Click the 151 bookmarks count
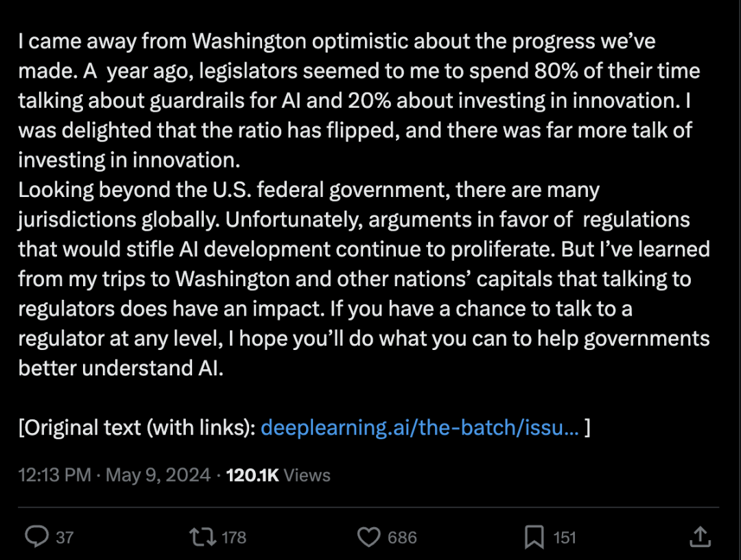741x560 pixels. point(564,538)
